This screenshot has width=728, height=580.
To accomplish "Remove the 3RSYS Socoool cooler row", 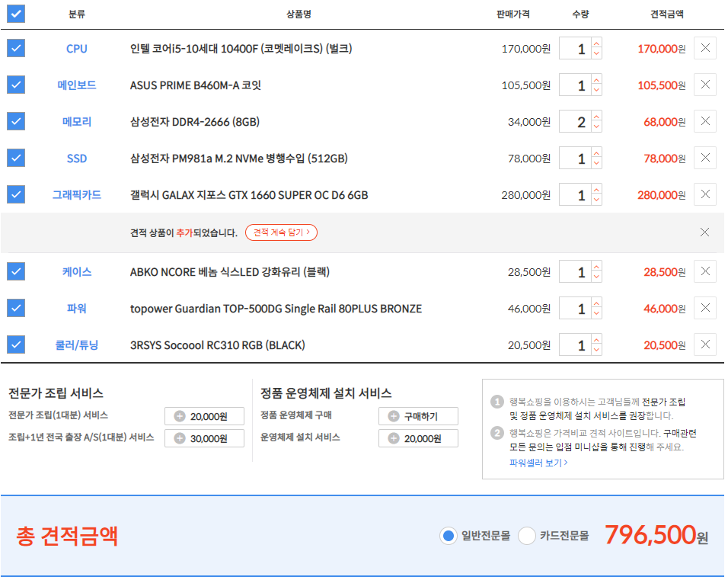I will coord(705,344).
